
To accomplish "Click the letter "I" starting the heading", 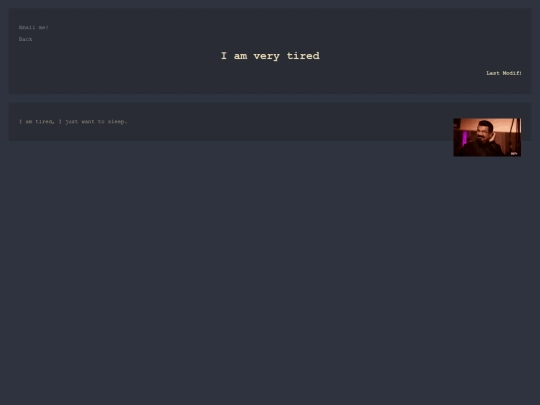I will (x=224, y=55).
